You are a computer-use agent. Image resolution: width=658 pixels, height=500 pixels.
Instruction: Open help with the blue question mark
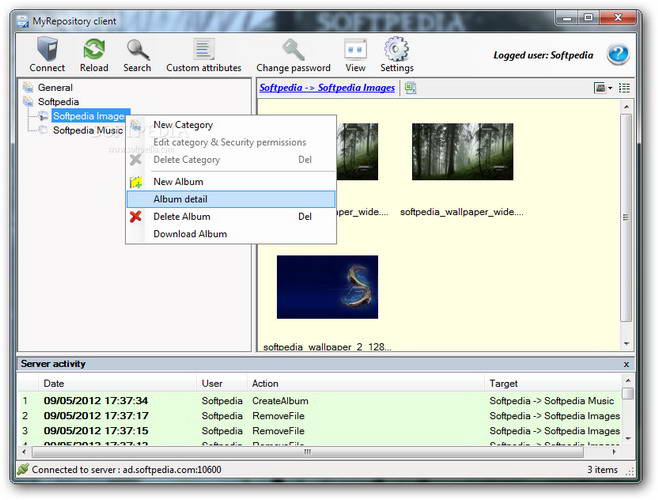[618, 54]
